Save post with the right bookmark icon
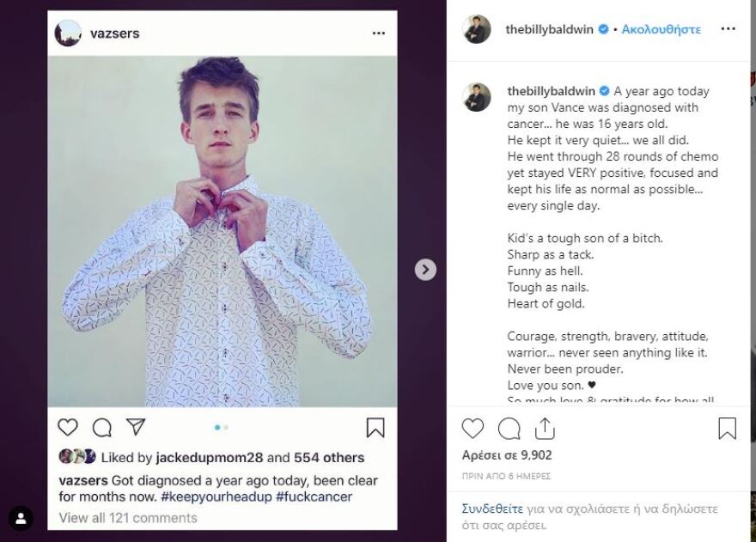The image size is (756, 542). 727,428
